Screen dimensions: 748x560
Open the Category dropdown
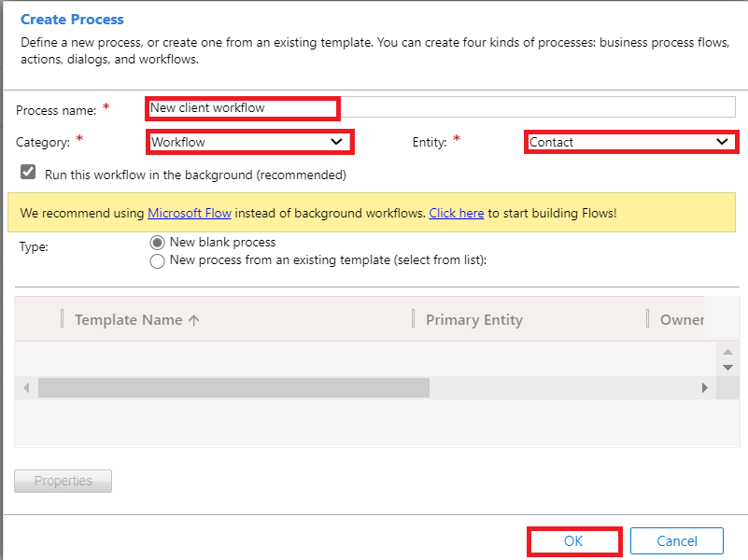[250, 142]
